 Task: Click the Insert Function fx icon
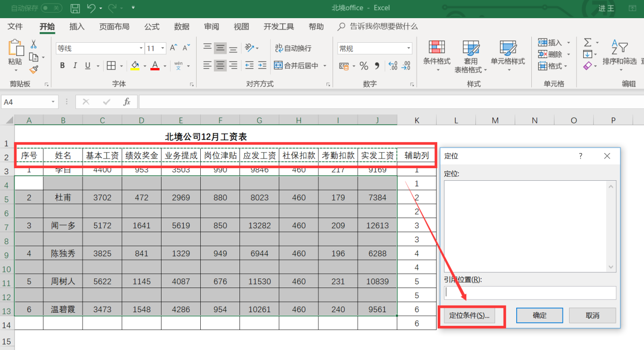coord(127,102)
